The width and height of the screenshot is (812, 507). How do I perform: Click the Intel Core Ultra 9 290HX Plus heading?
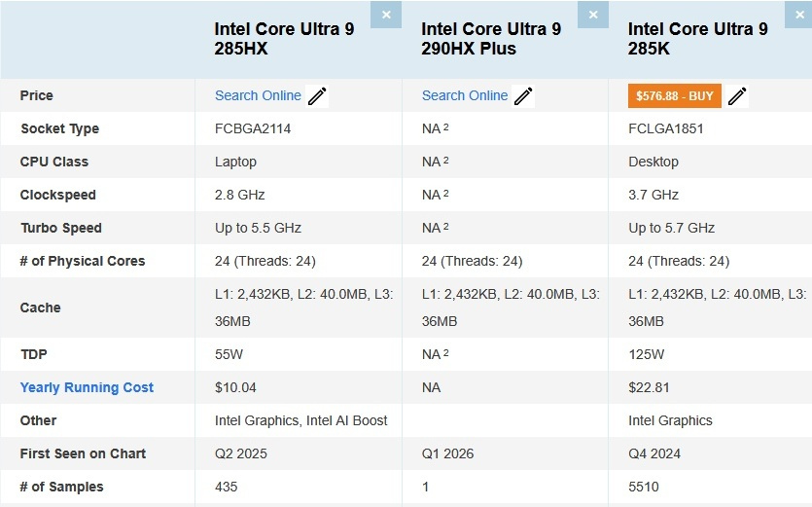[491, 38]
